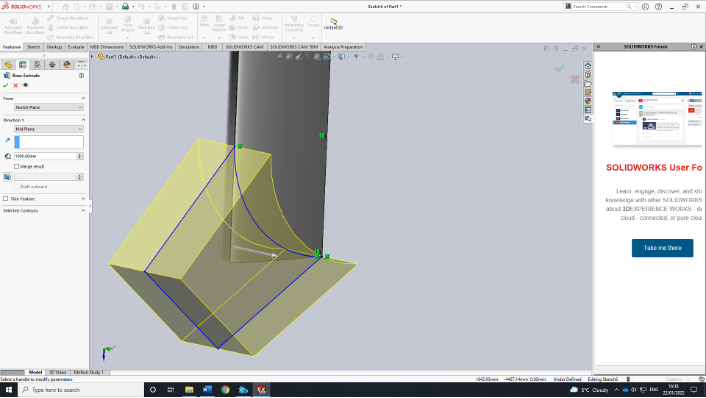The image size is (706, 398).
Task: Adjust the depth value spinner
Action: (x=80, y=156)
